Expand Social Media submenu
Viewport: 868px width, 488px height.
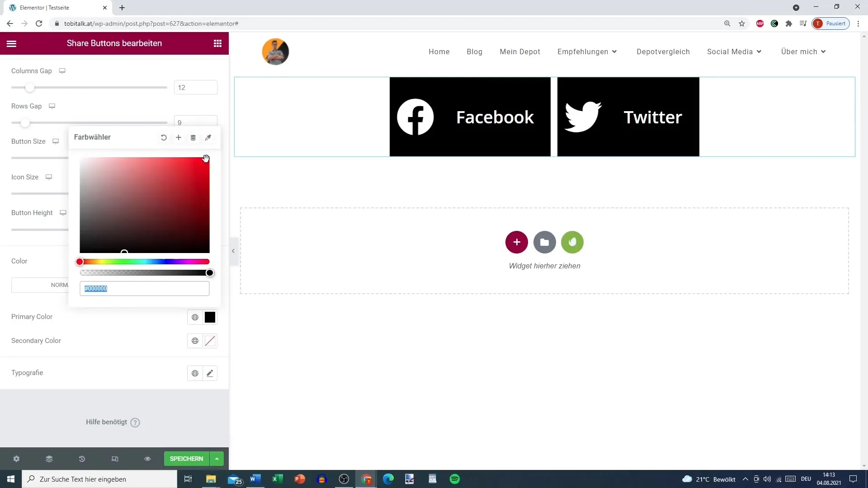click(759, 52)
